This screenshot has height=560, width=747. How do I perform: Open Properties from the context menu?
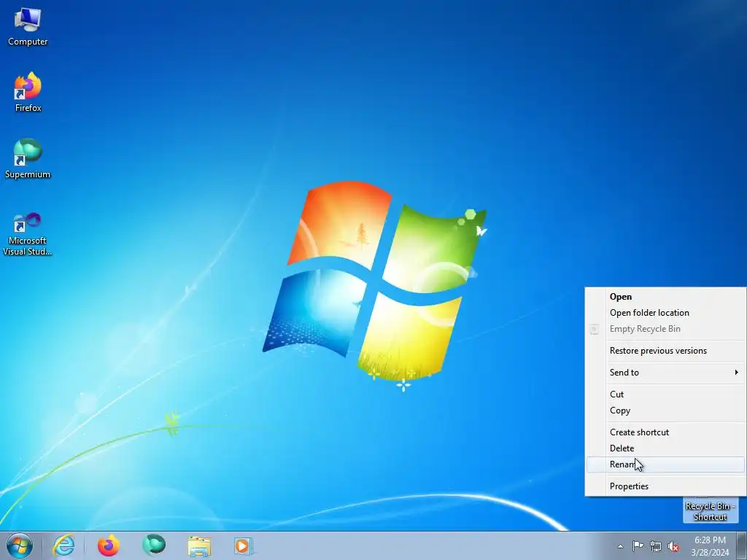665,486
